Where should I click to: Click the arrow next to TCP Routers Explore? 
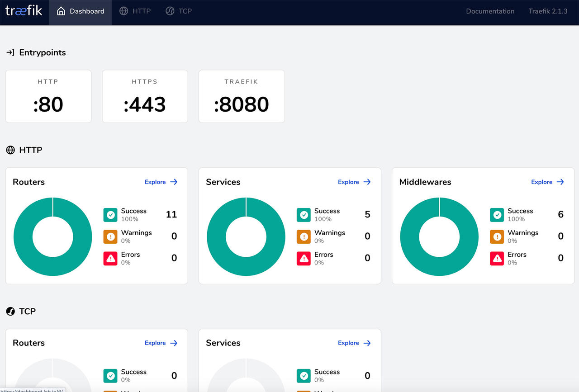pos(174,343)
